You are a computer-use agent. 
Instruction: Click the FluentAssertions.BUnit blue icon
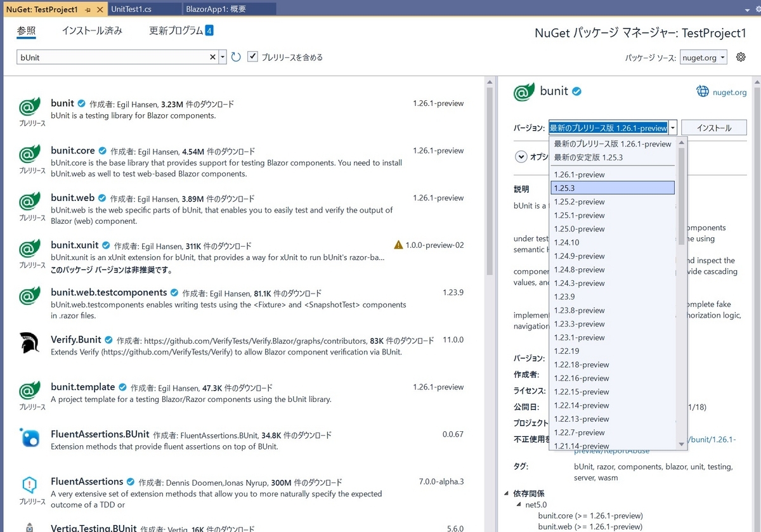(30, 438)
